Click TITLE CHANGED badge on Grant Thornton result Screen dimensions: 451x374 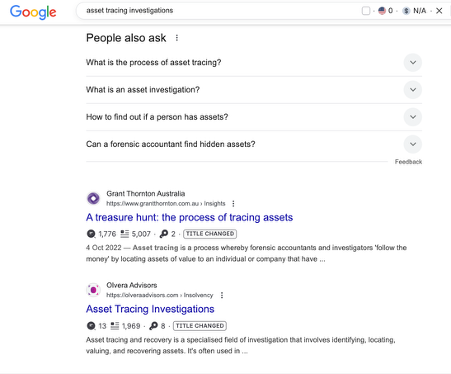coord(210,234)
